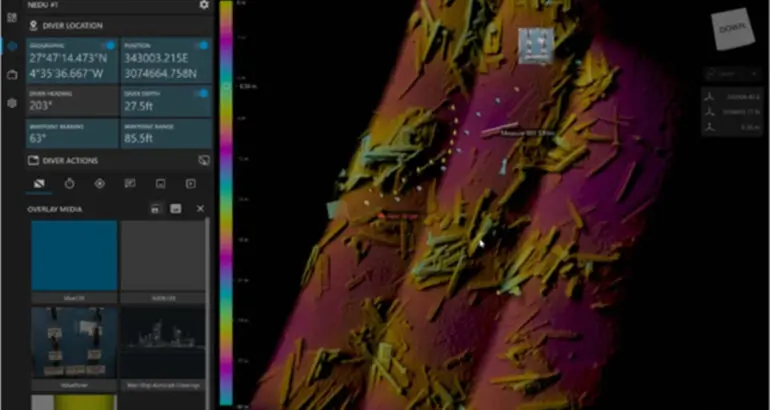Click the top icon in the left sidebar
The image size is (770, 410).
pos(11,17)
